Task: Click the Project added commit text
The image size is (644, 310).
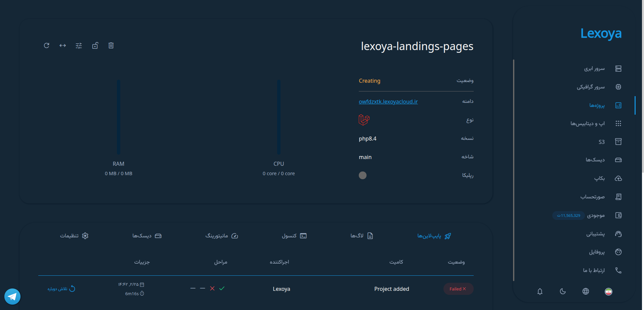Action: coord(392,289)
